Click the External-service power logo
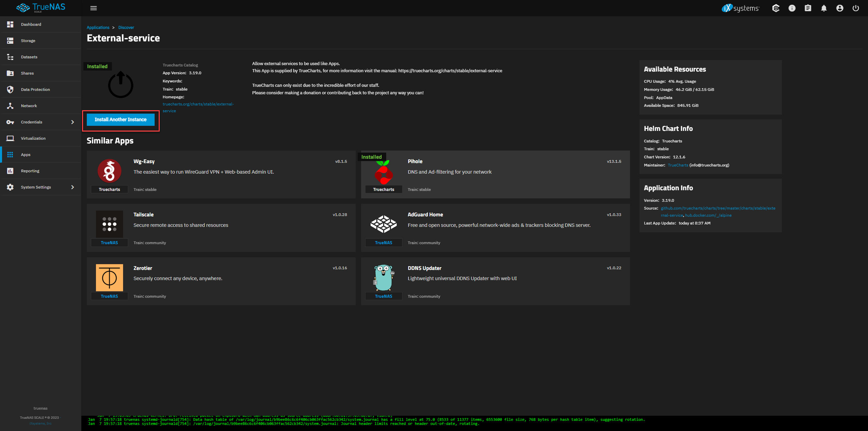This screenshot has width=868, height=431. coord(121,84)
